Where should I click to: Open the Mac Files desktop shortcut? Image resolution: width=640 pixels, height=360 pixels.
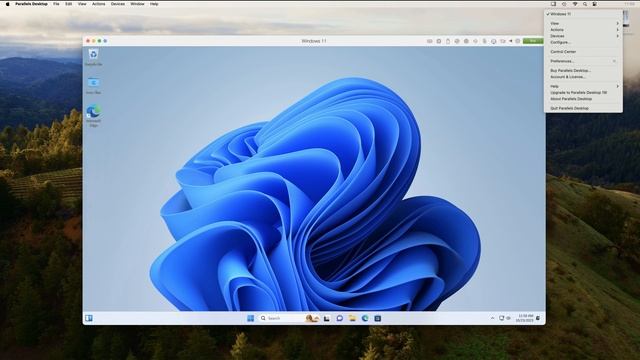tap(93, 86)
